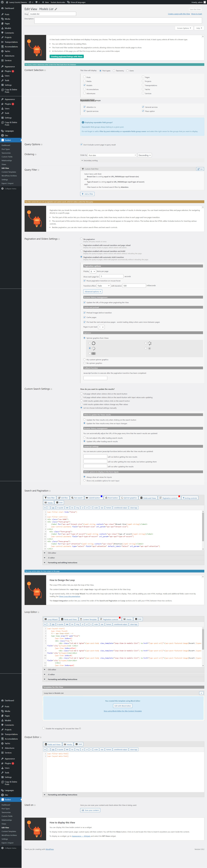This screenshot has width=207, height=868.
Task: Click the pencil icon beside Models List title
Action: tap(56, 9)
